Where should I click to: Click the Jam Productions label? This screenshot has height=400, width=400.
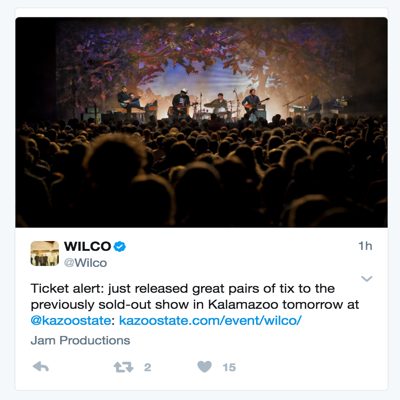click(x=80, y=340)
